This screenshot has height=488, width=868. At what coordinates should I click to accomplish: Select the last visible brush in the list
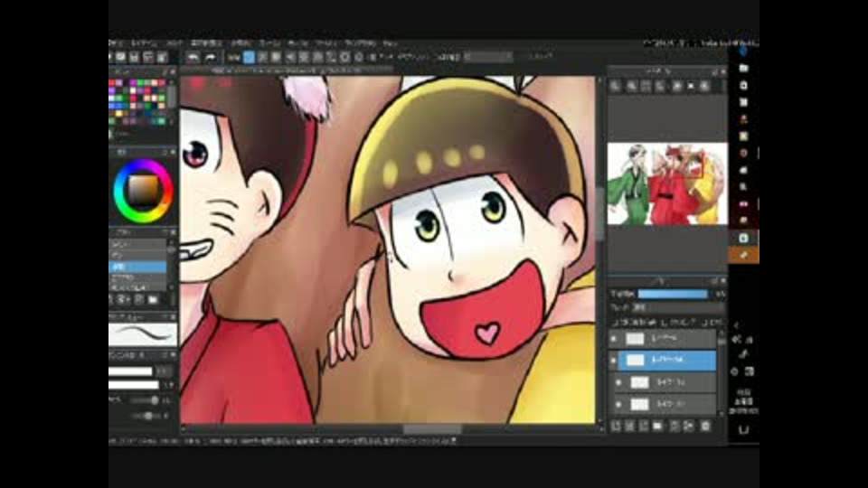click(x=137, y=287)
